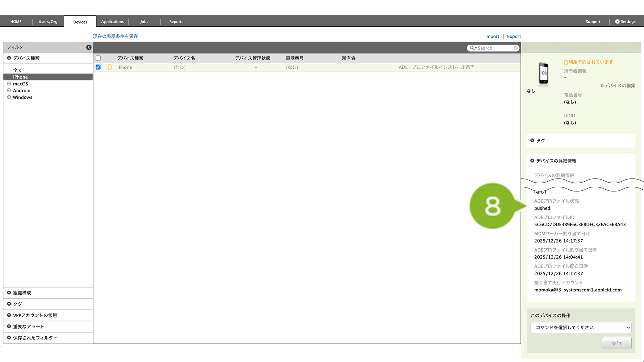Click the search magnifier icon
644x362 pixels.
tap(472, 48)
